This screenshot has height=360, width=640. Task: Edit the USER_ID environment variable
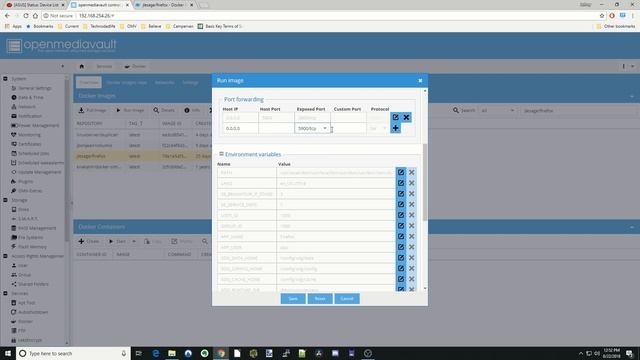(x=401, y=215)
